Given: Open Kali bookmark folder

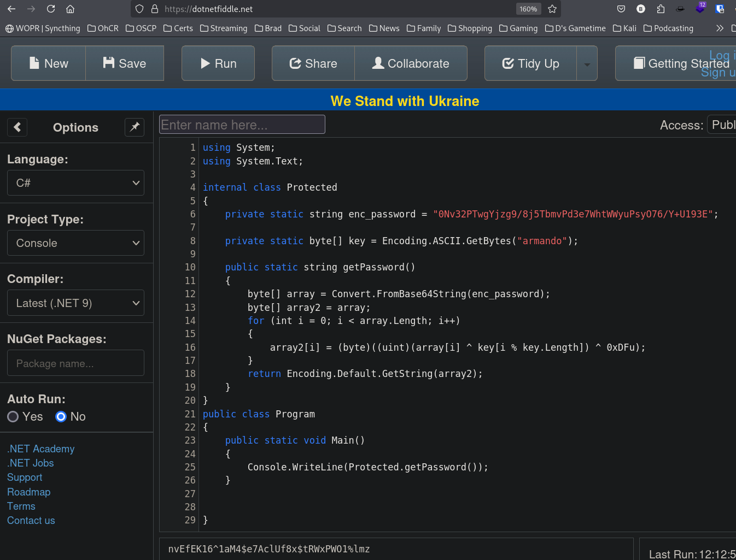Looking at the screenshot, I should [624, 28].
